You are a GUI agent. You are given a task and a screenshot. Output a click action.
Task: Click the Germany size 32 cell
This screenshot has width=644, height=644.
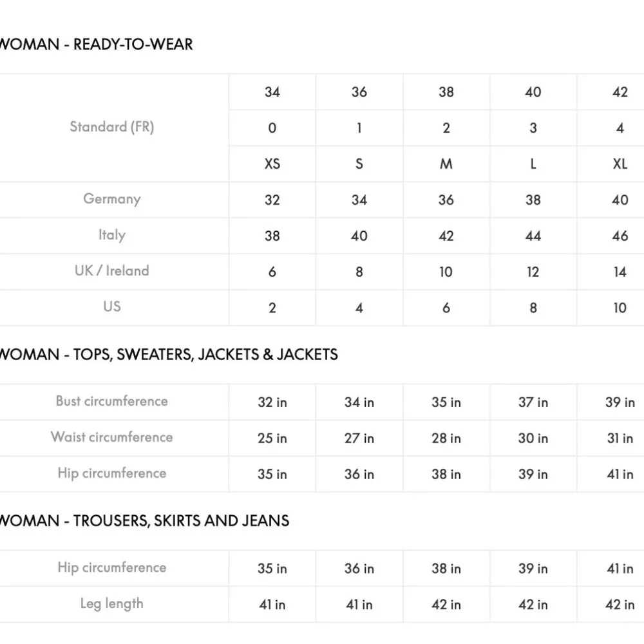point(272,200)
